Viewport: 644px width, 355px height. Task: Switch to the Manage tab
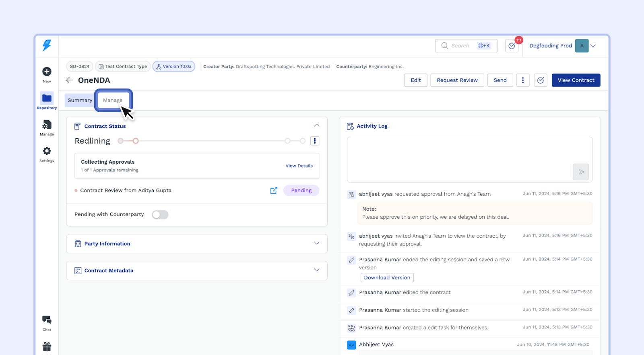point(113,100)
